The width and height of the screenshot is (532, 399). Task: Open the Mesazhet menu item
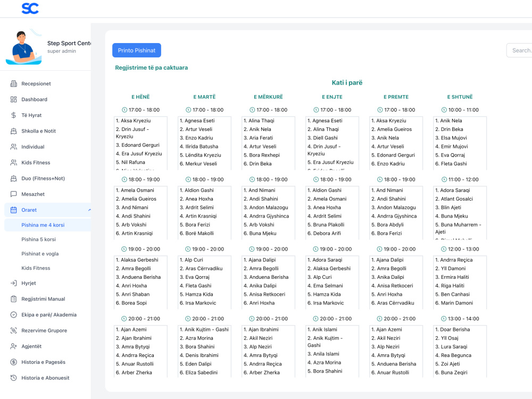coord(33,194)
